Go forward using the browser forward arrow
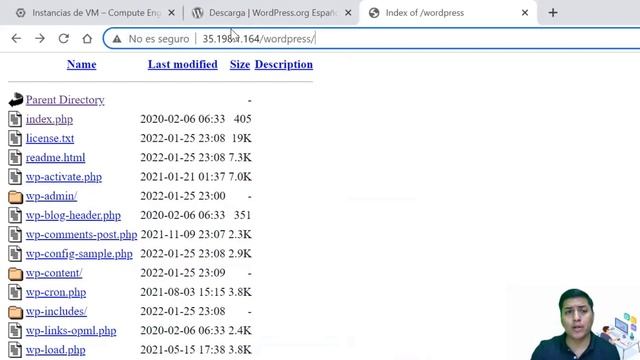This screenshot has height=360, width=640. (x=40, y=39)
